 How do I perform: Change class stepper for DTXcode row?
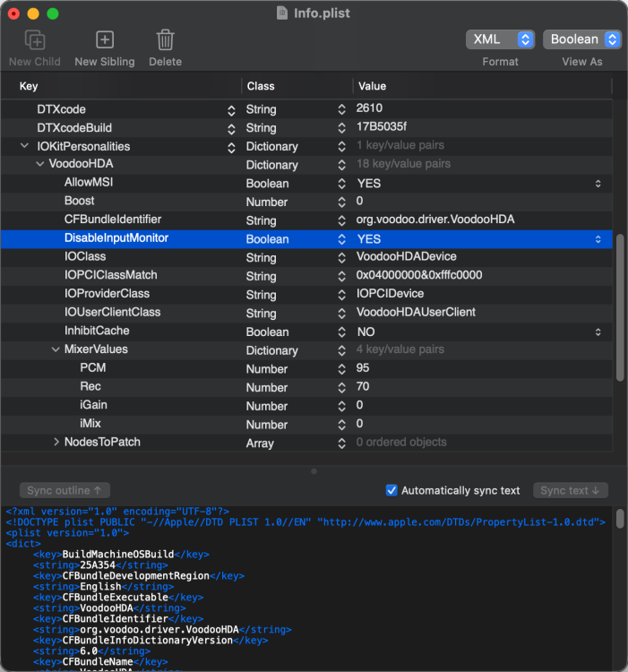341,109
